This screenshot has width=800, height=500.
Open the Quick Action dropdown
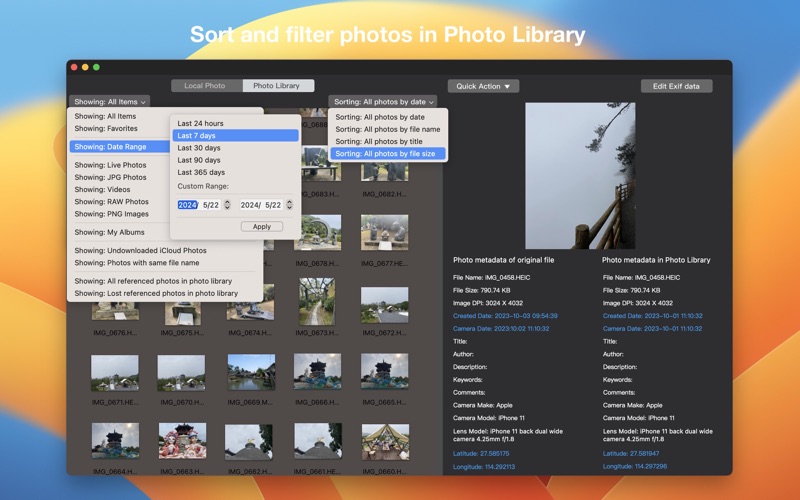(x=483, y=86)
